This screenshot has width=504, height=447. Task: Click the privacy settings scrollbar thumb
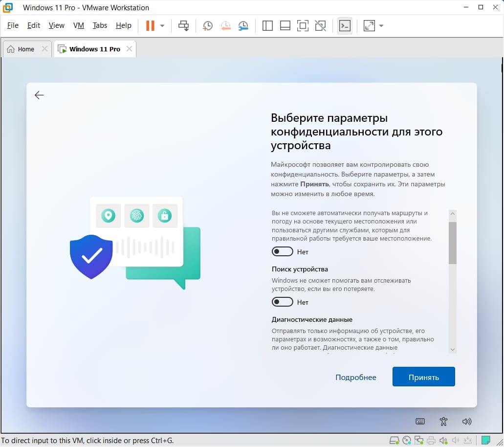(453, 243)
